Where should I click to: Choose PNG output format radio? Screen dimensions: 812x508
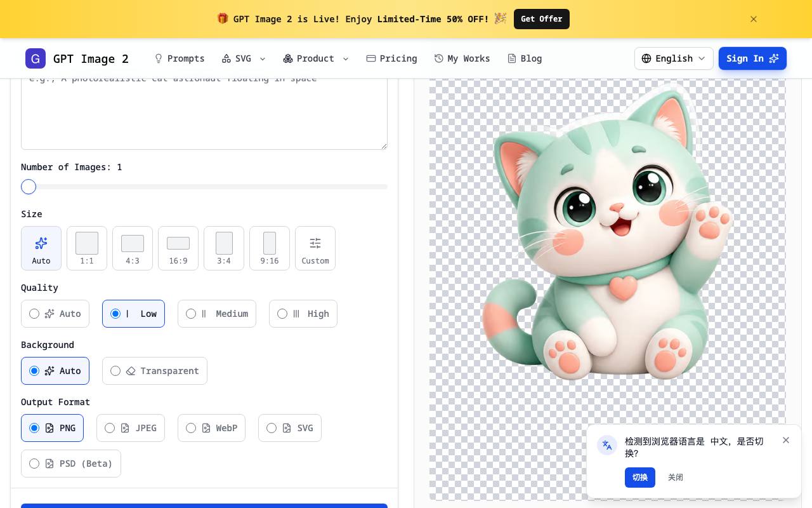coord(34,428)
